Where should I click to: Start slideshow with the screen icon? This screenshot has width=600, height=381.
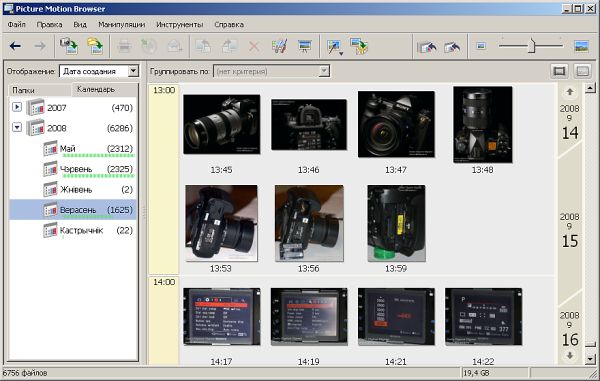pos(305,47)
